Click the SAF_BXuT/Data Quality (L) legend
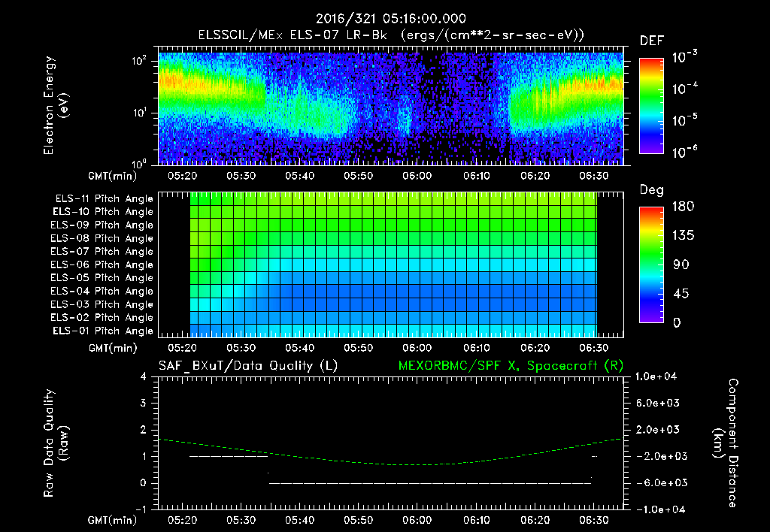The height and width of the screenshot is (532, 770). 248,366
